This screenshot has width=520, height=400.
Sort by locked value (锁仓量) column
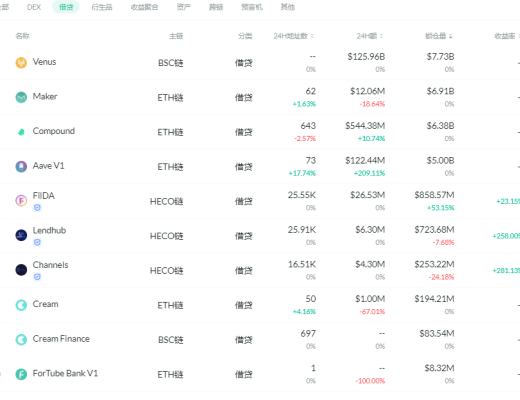tap(439, 36)
